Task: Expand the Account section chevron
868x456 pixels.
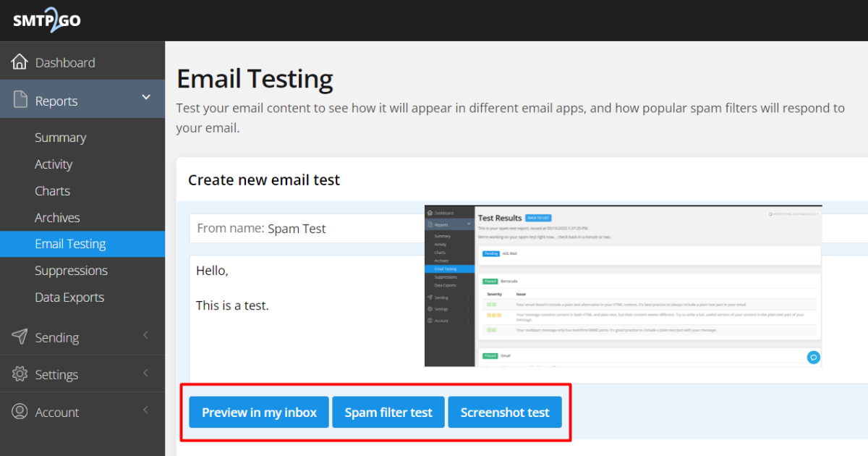Action: tap(146, 410)
